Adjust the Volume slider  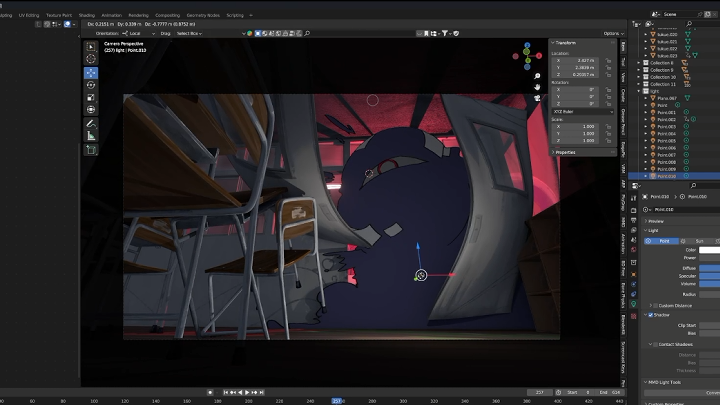click(709, 284)
